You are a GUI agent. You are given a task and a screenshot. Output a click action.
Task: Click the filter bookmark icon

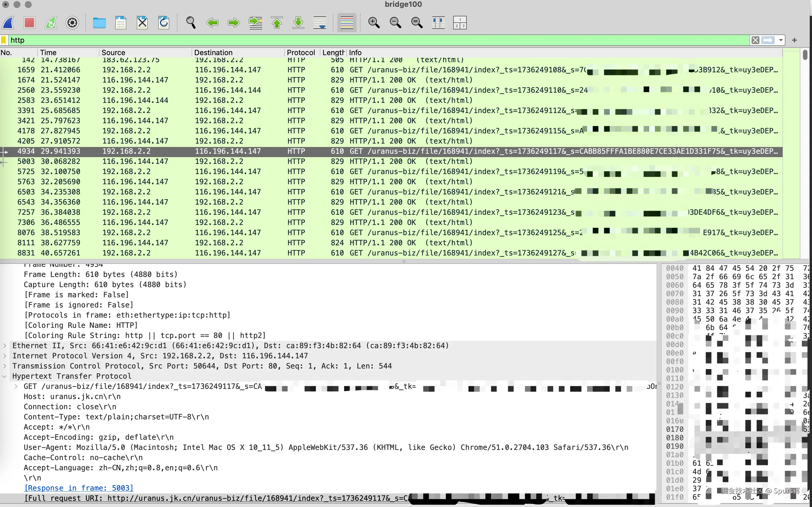[x=4, y=40]
